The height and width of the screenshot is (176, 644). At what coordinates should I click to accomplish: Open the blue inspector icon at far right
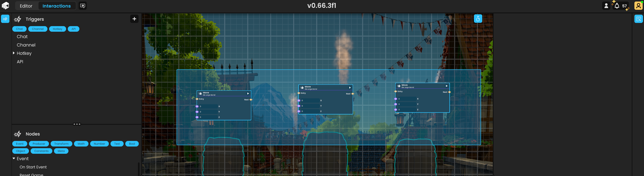[x=638, y=19]
